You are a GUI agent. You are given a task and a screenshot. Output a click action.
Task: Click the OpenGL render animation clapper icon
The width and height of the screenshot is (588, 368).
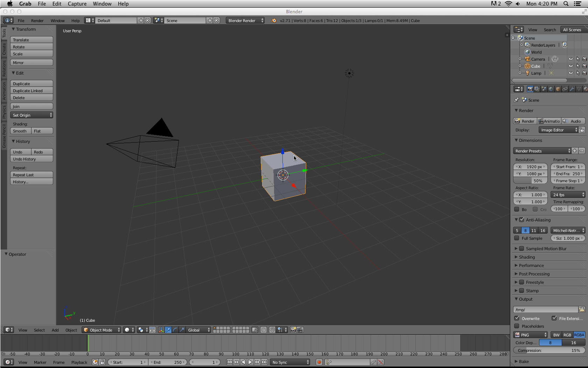tap(300, 330)
